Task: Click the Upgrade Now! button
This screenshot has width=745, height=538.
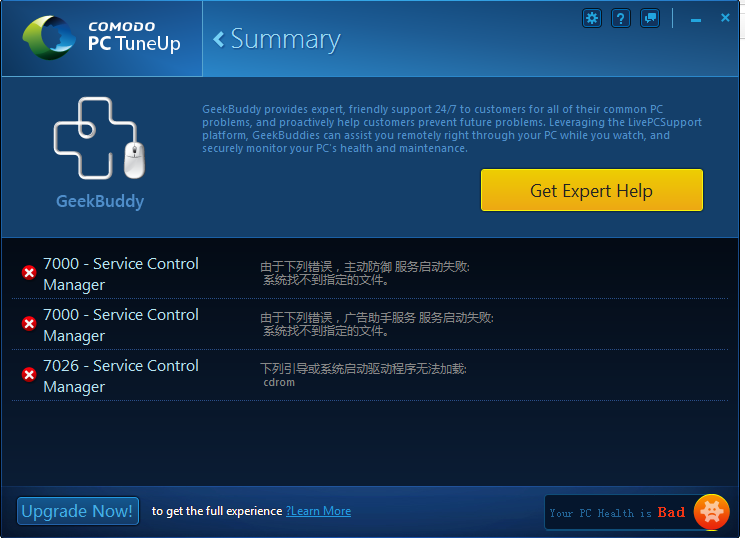Action: tap(78, 511)
